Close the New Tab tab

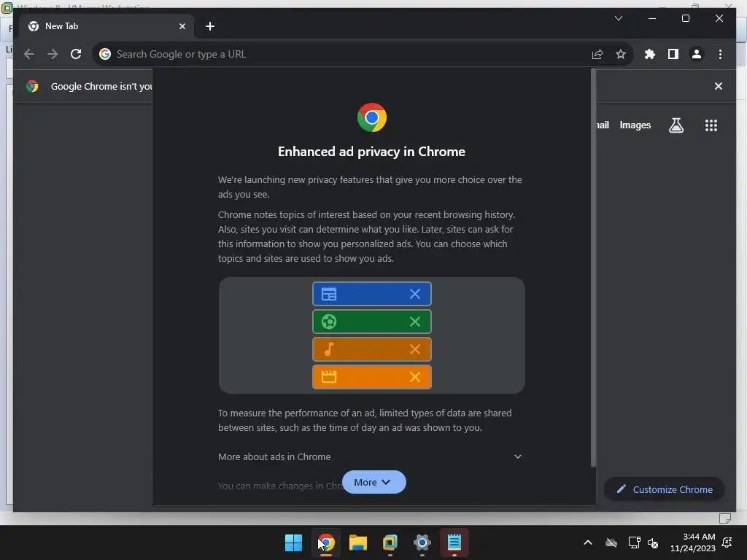click(x=182, y=26)
